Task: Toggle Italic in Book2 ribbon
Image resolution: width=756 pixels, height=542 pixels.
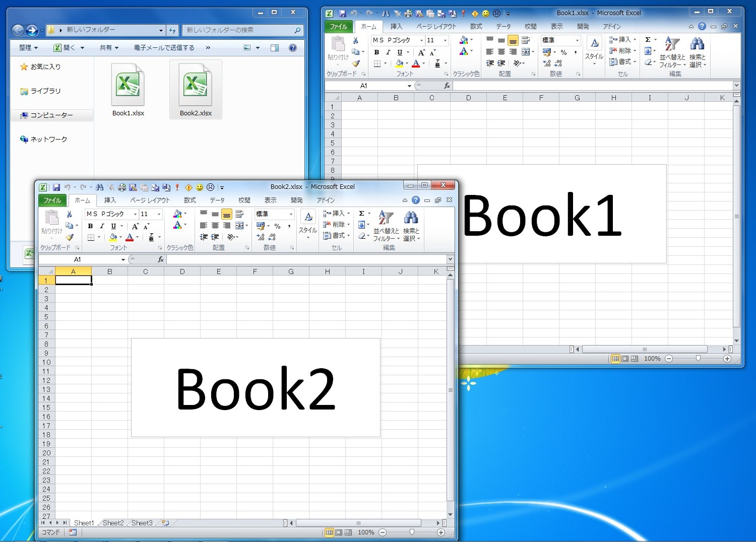Action: tap(102, 226)
